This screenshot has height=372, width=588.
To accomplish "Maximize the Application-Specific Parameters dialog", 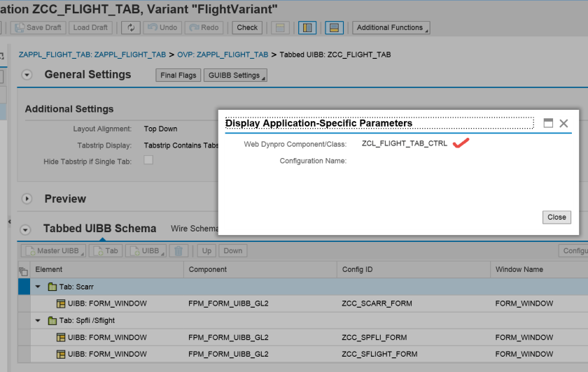I will pos(548,123).
